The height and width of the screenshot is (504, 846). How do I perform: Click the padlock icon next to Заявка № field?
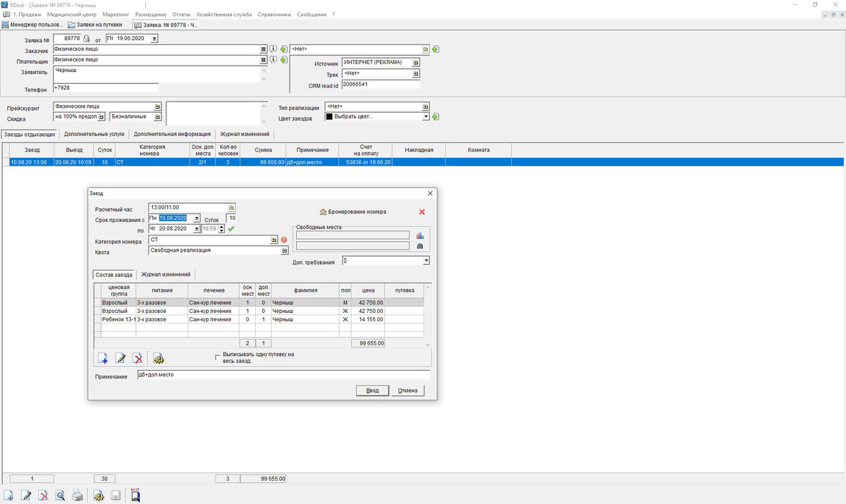[x=87, y=38]
